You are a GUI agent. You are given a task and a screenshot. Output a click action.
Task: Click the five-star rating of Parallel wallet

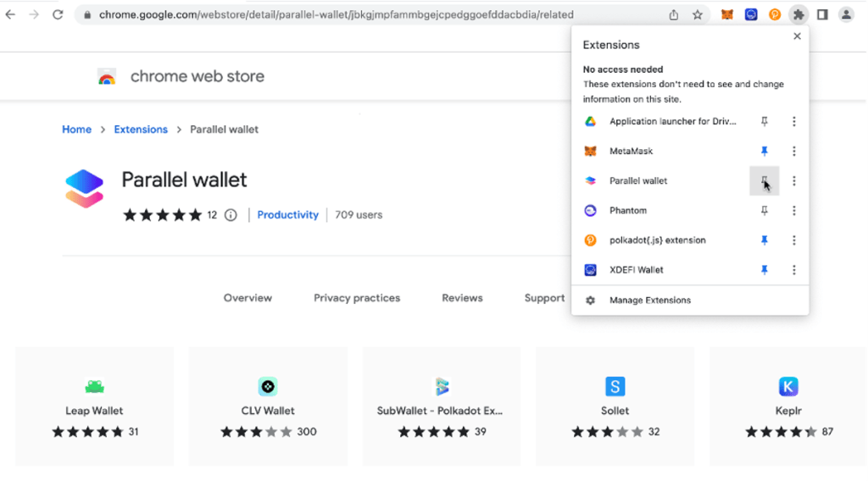(162, 215)
